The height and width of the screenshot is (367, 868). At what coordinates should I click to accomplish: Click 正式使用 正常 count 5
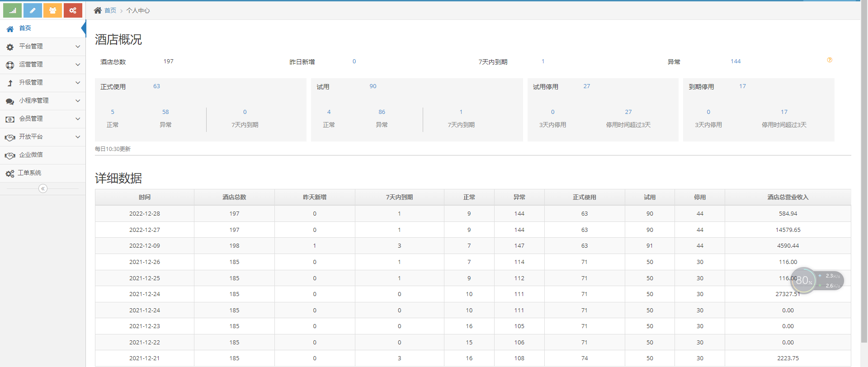tap(113, 112)
